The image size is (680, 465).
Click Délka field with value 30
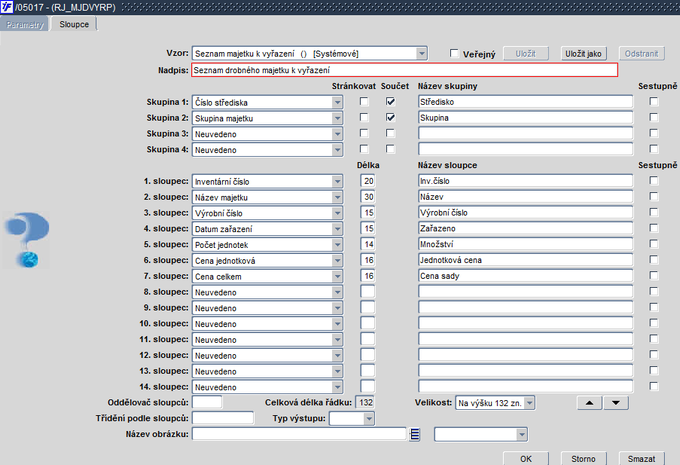pos(368,197)
